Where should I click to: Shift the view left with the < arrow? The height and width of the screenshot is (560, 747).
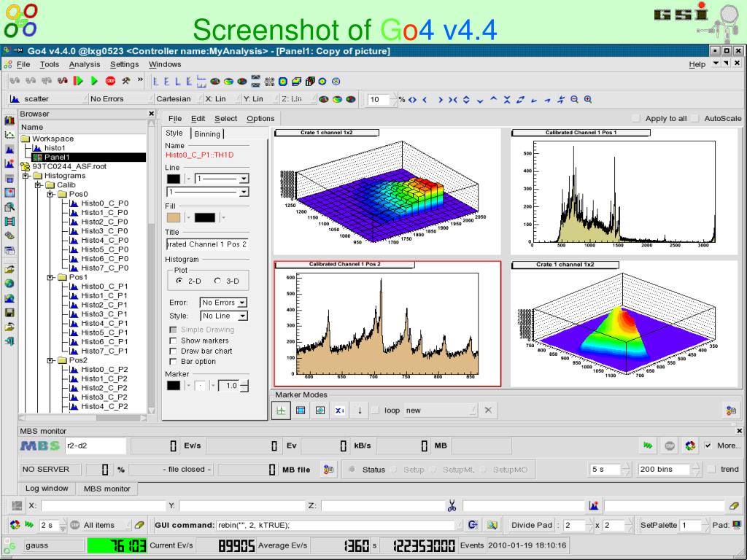click(x=425, y=99)
